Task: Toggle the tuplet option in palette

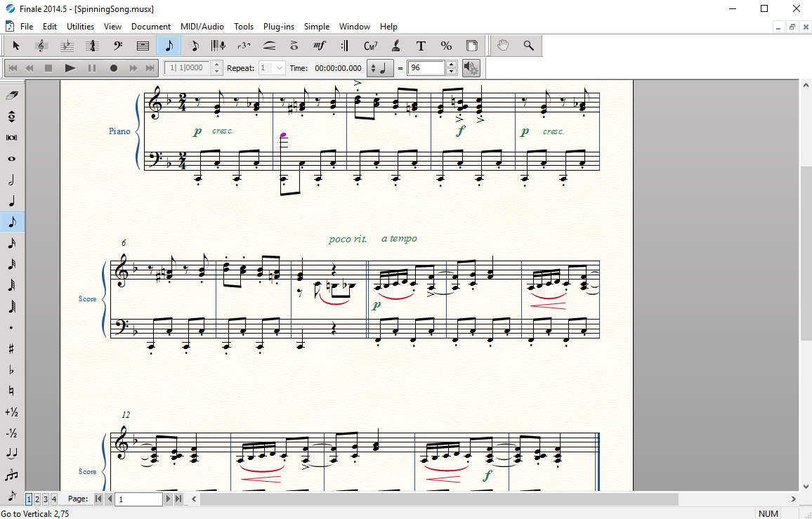Action: tap(12, 475)
